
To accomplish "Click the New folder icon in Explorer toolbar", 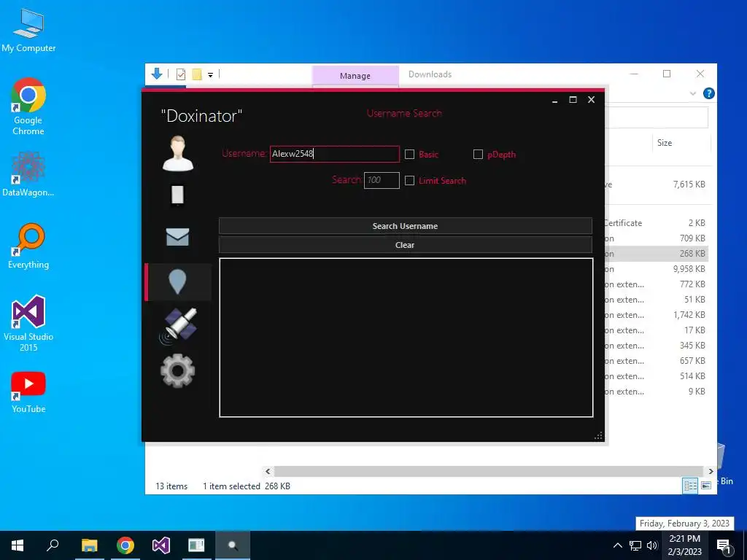I will [197, 74].
